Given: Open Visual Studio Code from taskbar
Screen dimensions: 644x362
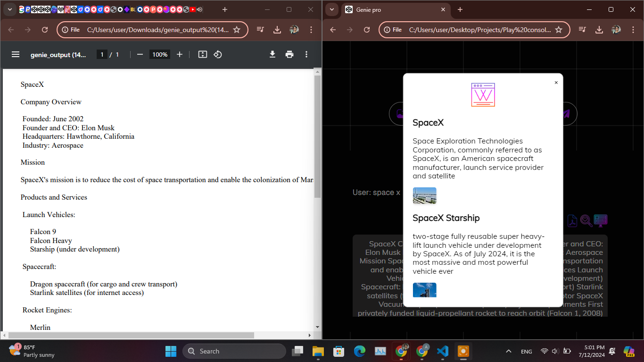Looking at the screenshot, I should [x=443, y=351].
